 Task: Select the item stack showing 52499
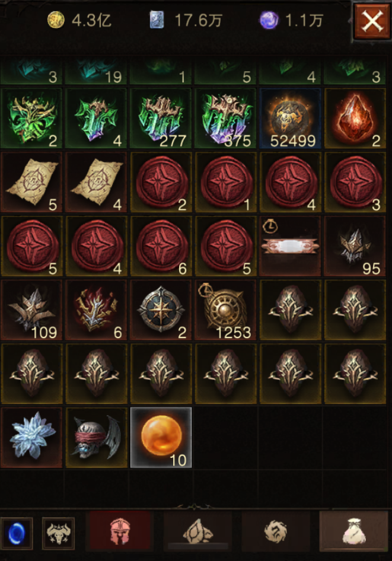coord(291,119)
